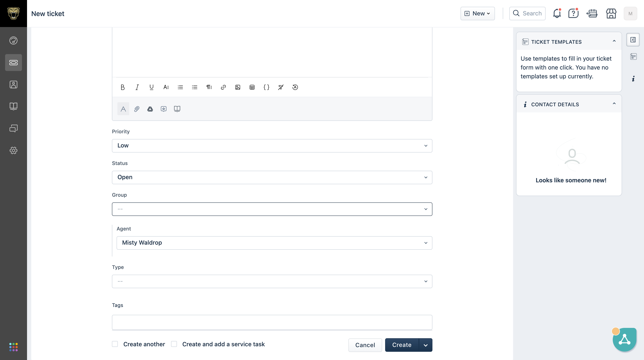Insert an image into the description
The image size is (644, 360).
tap(238, 87)
